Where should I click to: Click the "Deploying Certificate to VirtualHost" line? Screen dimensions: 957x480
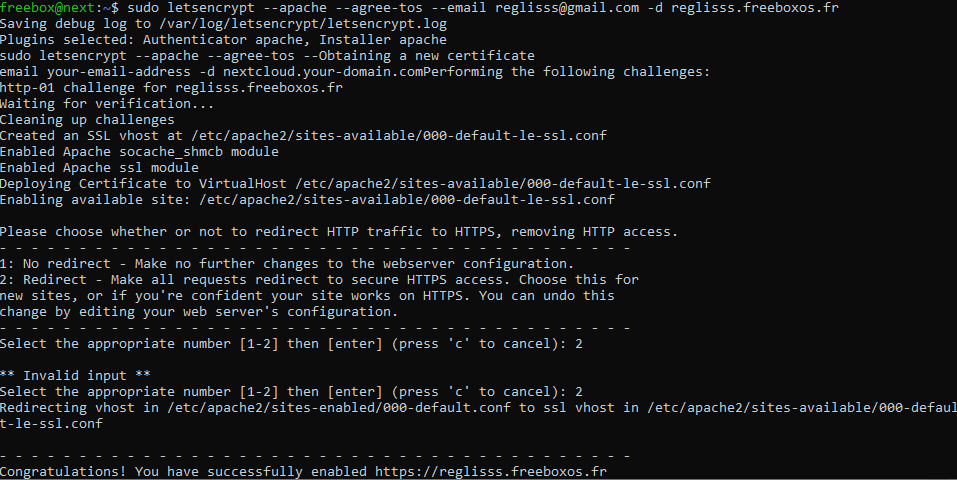[354, 184]
